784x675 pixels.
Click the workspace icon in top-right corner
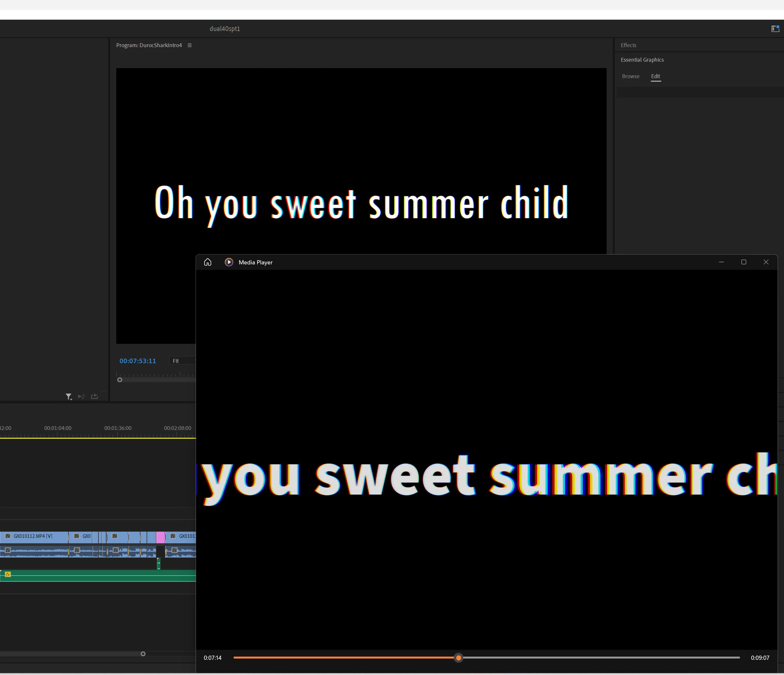tap(775, 29)
